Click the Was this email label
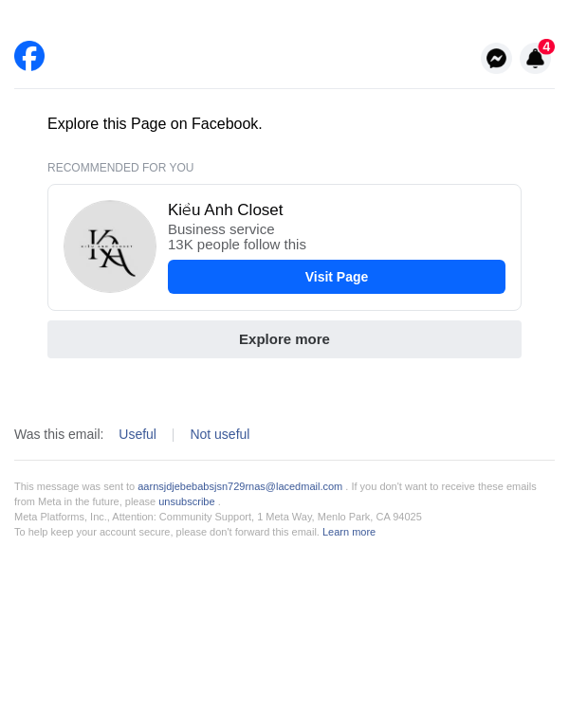The image size is (569, 728). 59,434
